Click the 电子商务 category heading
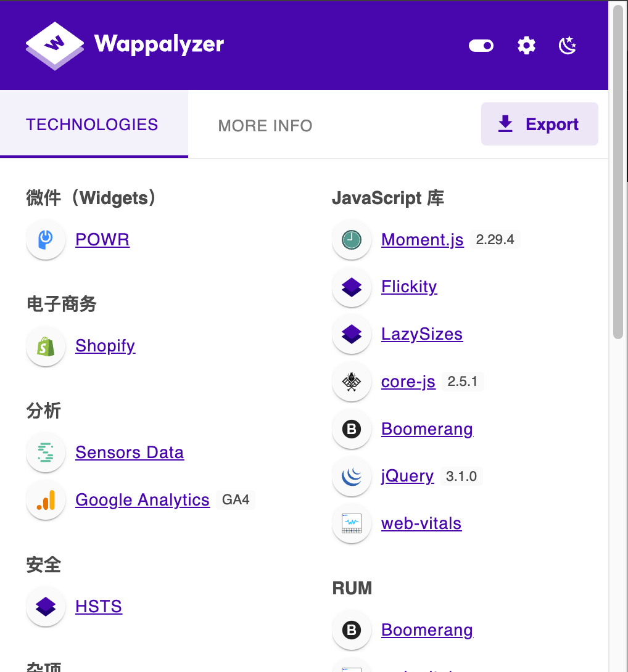Screen dimensions: 628x672 (61, 305)
